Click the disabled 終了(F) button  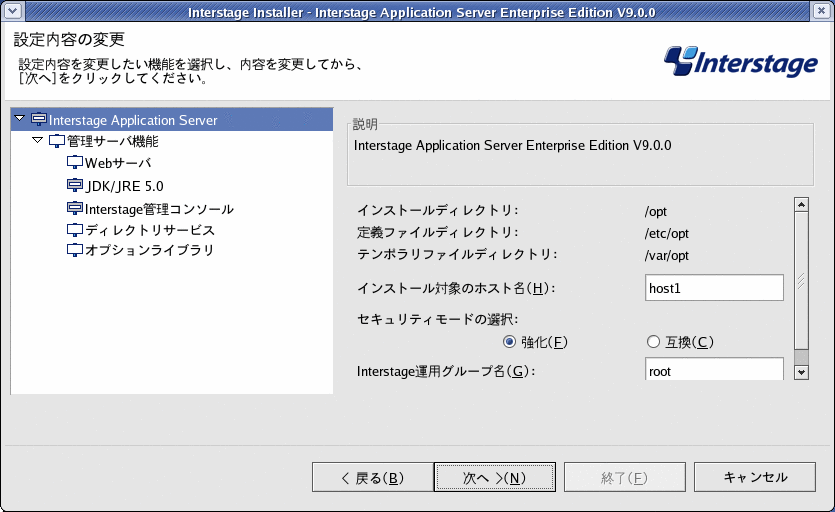pyautogui.click(x=625, y=477)
